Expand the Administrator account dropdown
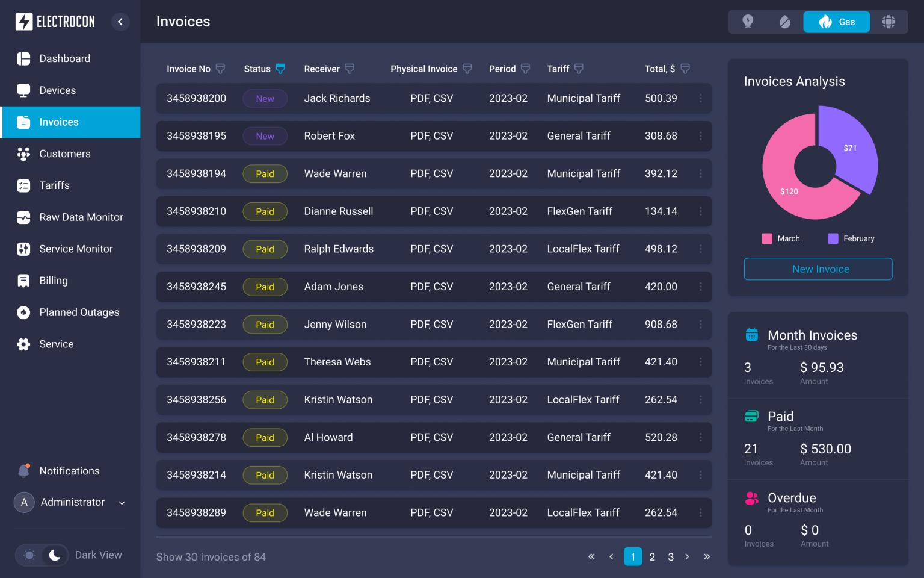 [x=122, y=503]
